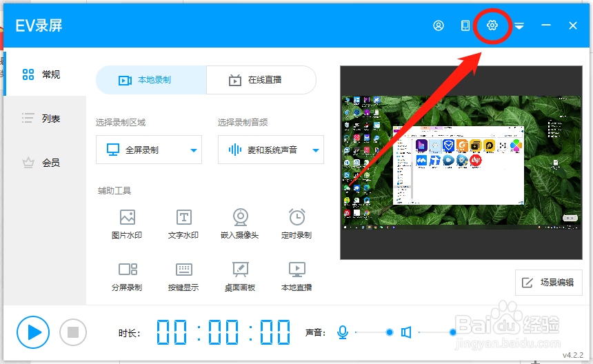Close the EV录屏 window
Viewport: 593px width, 364px height.
tap(572, 26)
